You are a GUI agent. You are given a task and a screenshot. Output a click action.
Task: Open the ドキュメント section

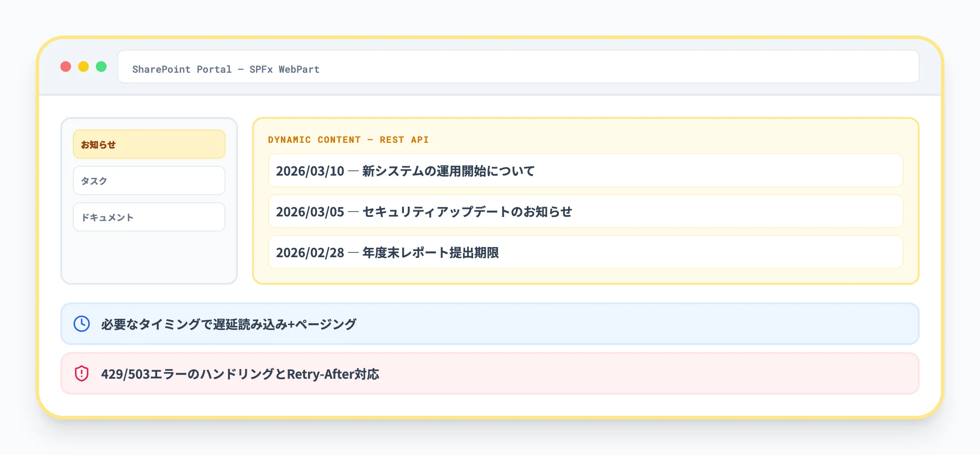pyautogui.click(x=149, y=217)
